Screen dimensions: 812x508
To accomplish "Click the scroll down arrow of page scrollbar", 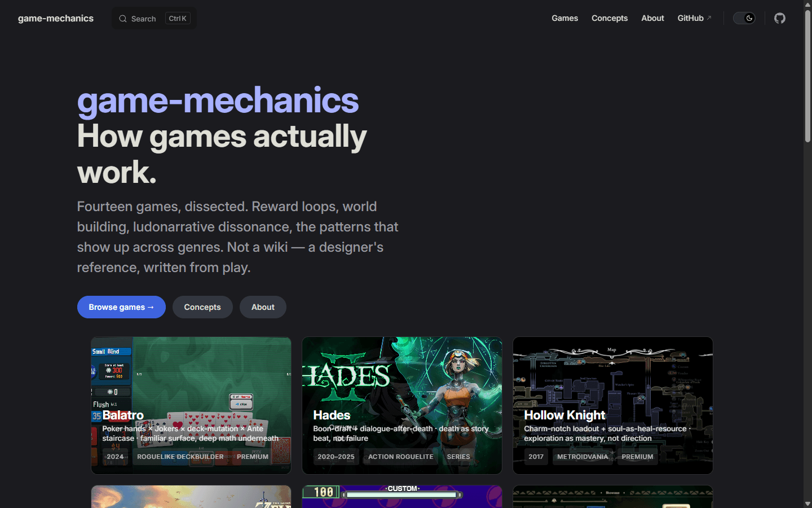I will [807, 503].
